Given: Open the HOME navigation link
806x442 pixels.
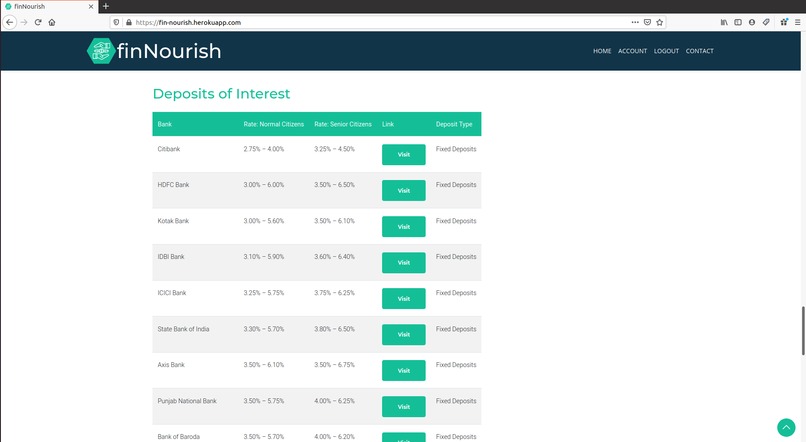Looking at the screenshot, I should 602,51.
